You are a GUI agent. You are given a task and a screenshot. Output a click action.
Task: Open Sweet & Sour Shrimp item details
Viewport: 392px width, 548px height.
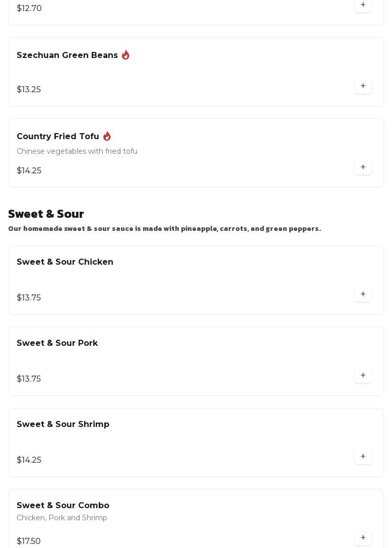[195, 442]
